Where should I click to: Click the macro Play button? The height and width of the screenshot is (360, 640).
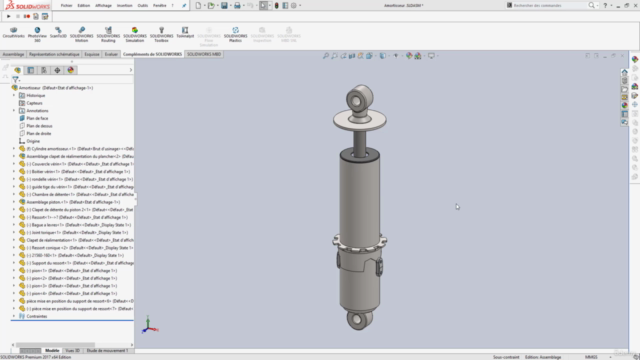click(x=9, y=16)
